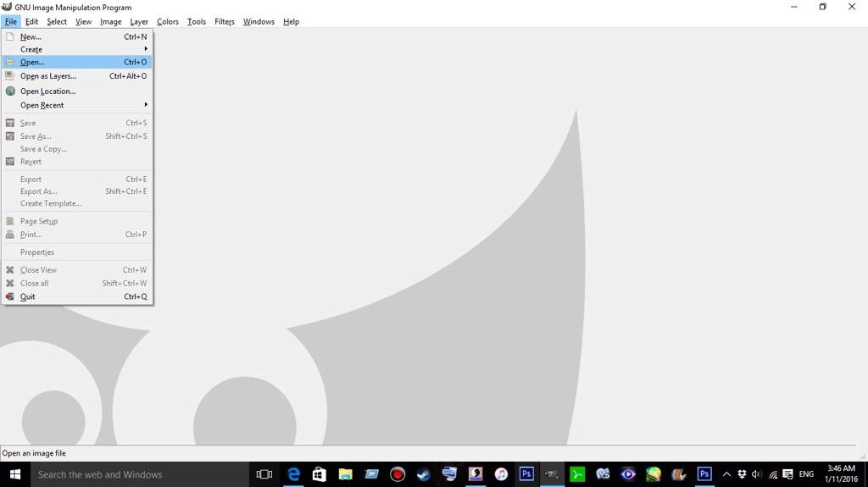Restore down the GIMP window

point(822,7)
